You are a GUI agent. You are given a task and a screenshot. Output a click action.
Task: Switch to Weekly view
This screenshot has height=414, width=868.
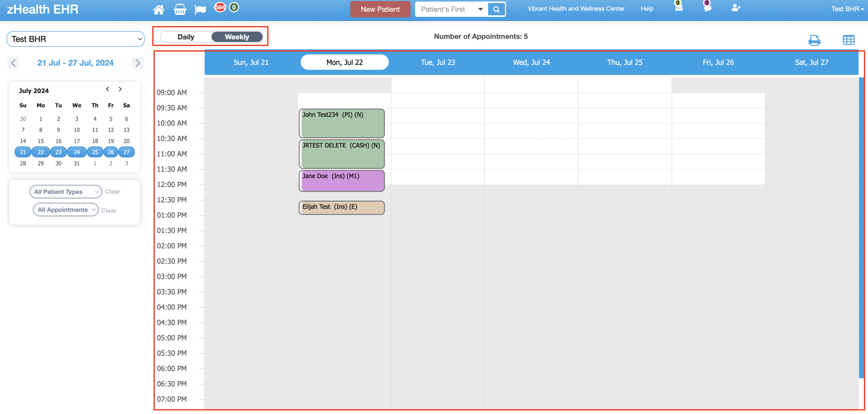[x=237, y=37]
